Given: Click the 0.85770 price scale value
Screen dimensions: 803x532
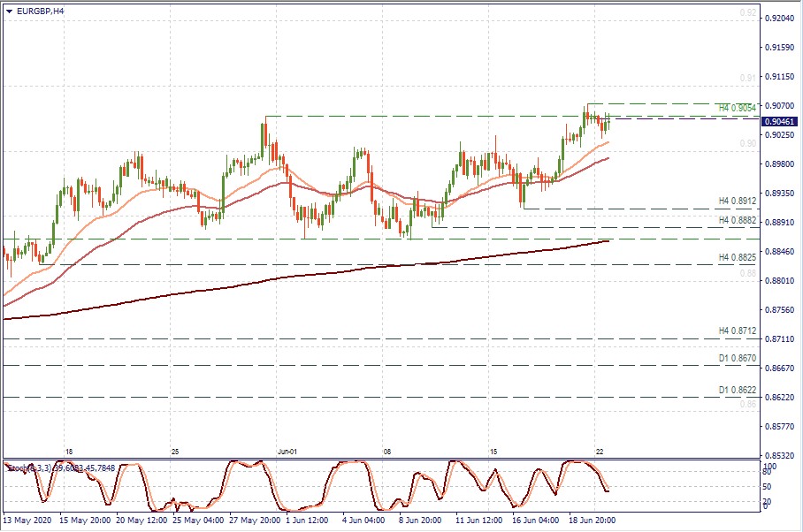Looking at the screenshot, I should click(780, 427).
